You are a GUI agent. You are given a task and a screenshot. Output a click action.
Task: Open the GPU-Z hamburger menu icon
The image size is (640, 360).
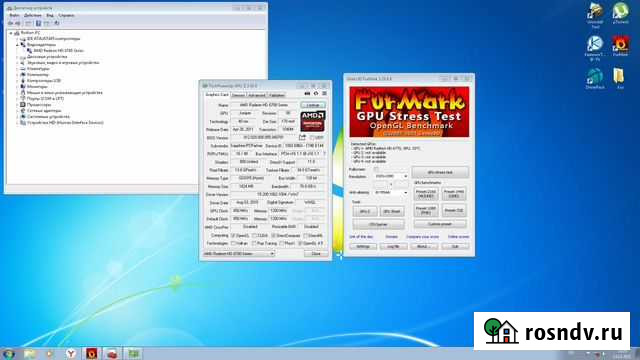(x=324, y=94)
